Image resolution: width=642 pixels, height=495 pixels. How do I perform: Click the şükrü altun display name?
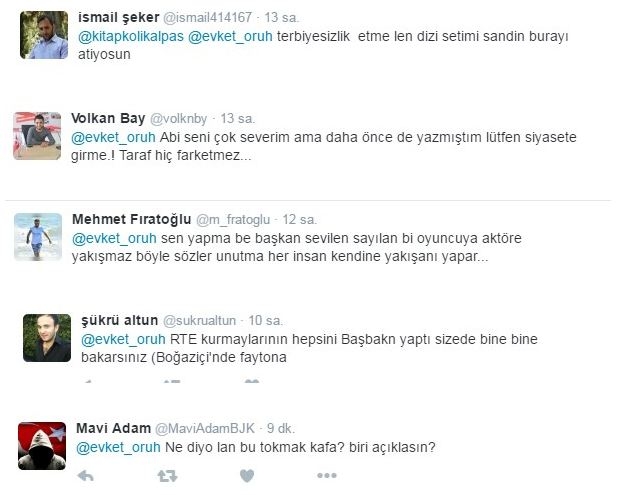pos(120,321)
